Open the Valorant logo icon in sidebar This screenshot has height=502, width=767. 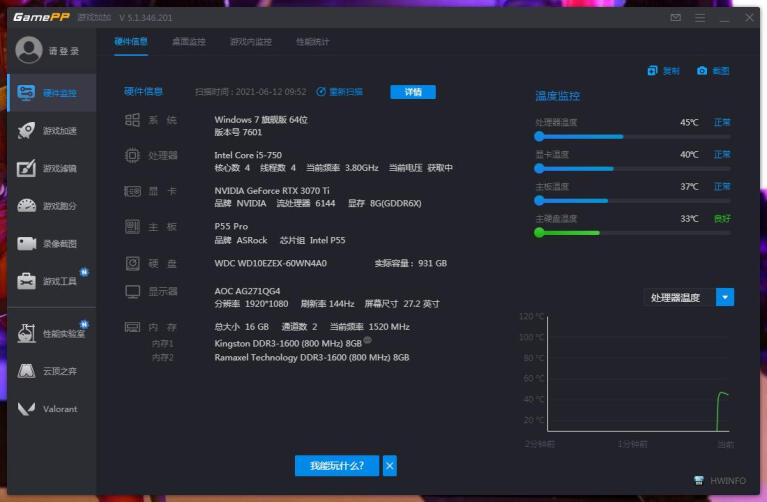click(x=26, y=409)
